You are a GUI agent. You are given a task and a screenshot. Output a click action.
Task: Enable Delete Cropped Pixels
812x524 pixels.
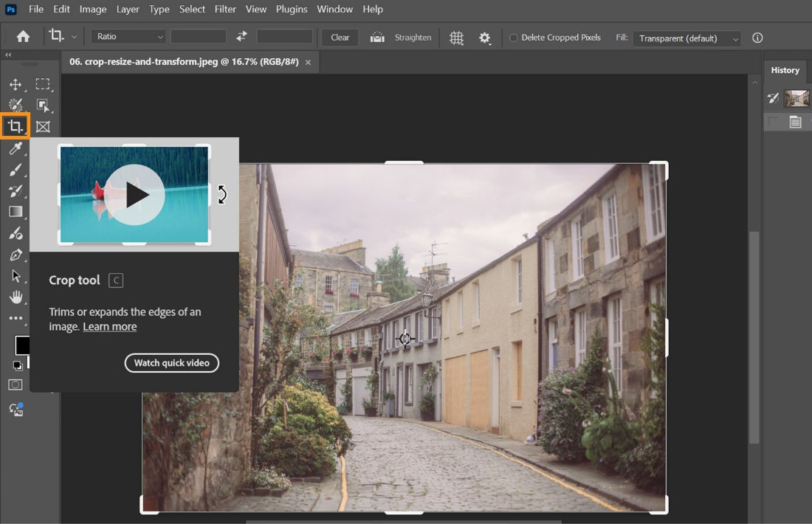(x=513, y=37)
